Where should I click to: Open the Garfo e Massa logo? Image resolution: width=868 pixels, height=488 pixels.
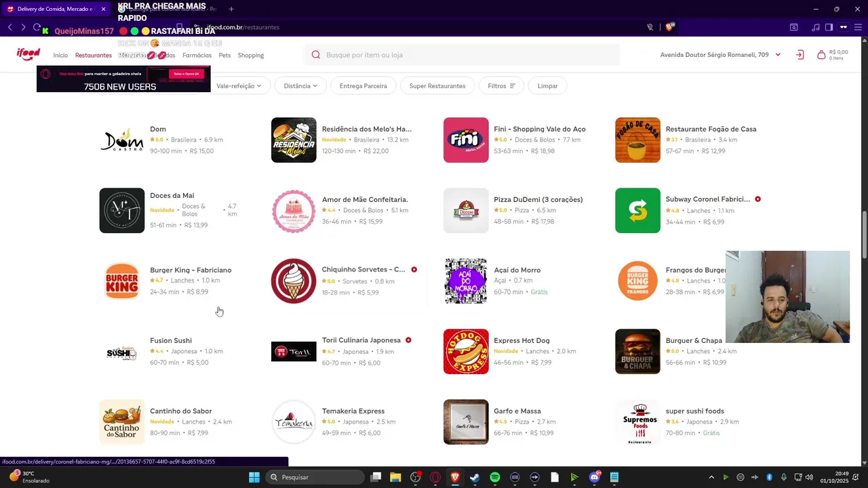(x=466, y=422)
